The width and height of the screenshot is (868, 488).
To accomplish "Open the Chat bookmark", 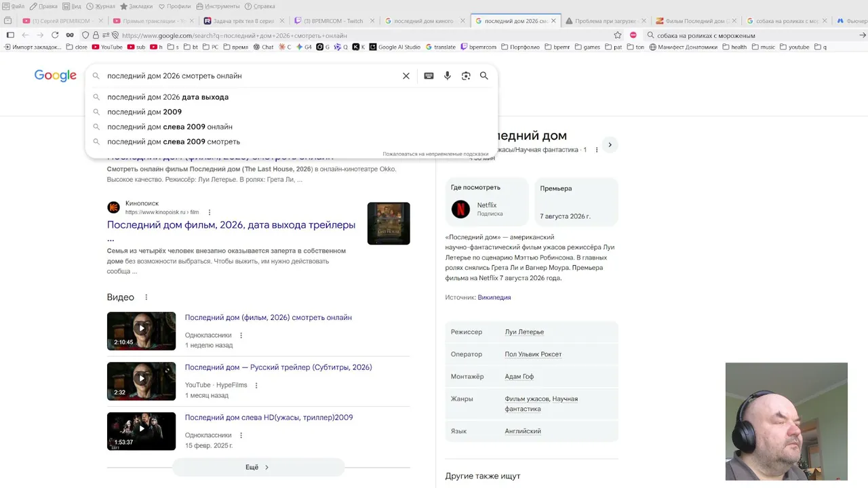I will pyautogui.click(x=263, y=47).
